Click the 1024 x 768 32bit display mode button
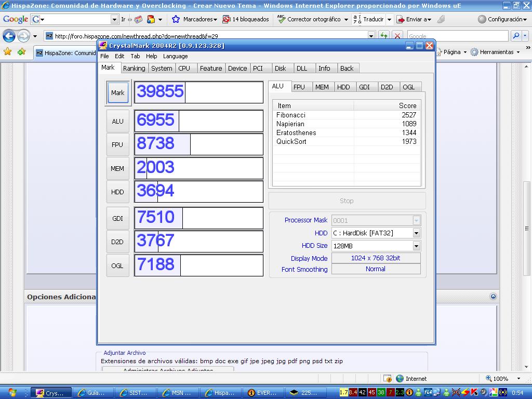The image size is (532, 399). point(376,258)
